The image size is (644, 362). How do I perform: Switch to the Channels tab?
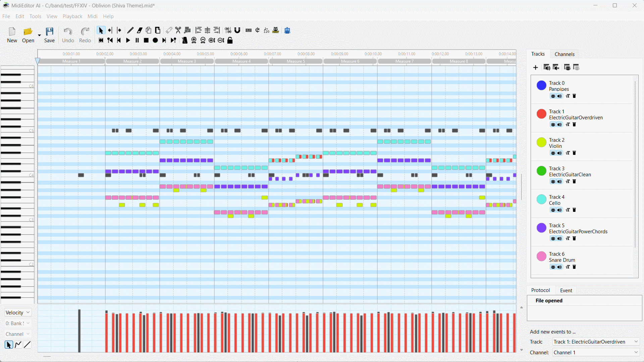pos(564,54)
